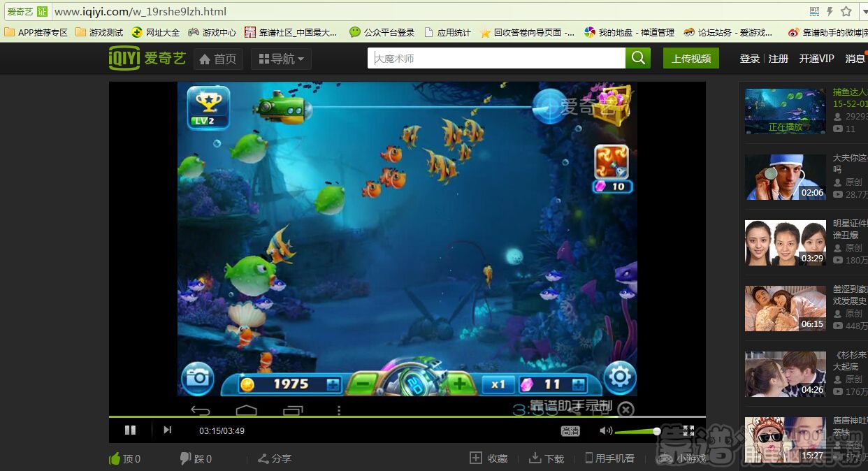Click the green search magnifier button
The image size is (868, 471).
point(638,58)
